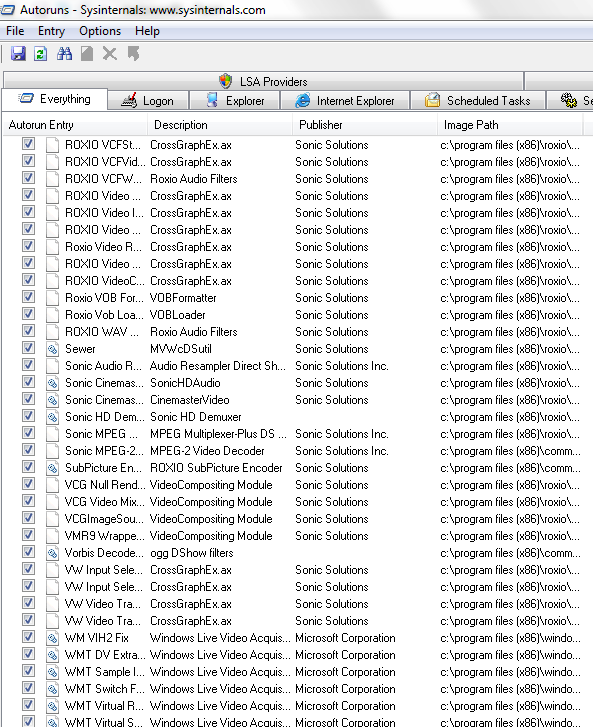
Task: Switch to the Internet Explorer tab
Action: [345, 100]
